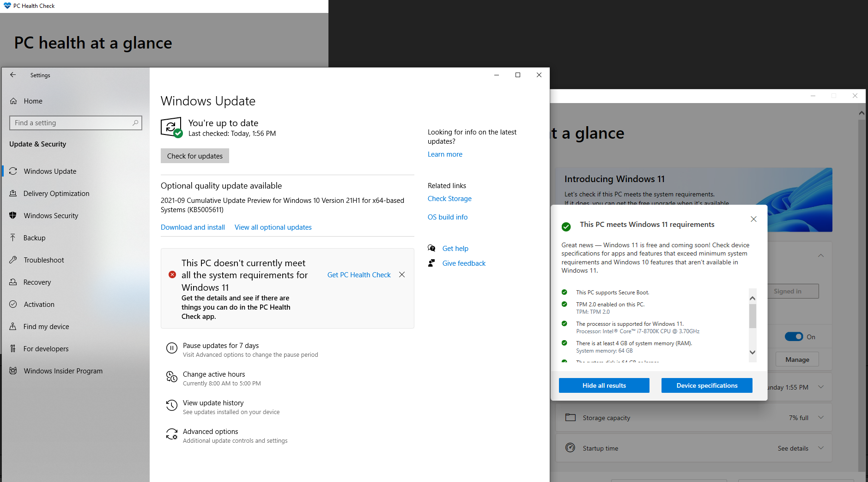Expand the Storage capacity section chevron
Screen dimensions: 868x482
[821, 417]
